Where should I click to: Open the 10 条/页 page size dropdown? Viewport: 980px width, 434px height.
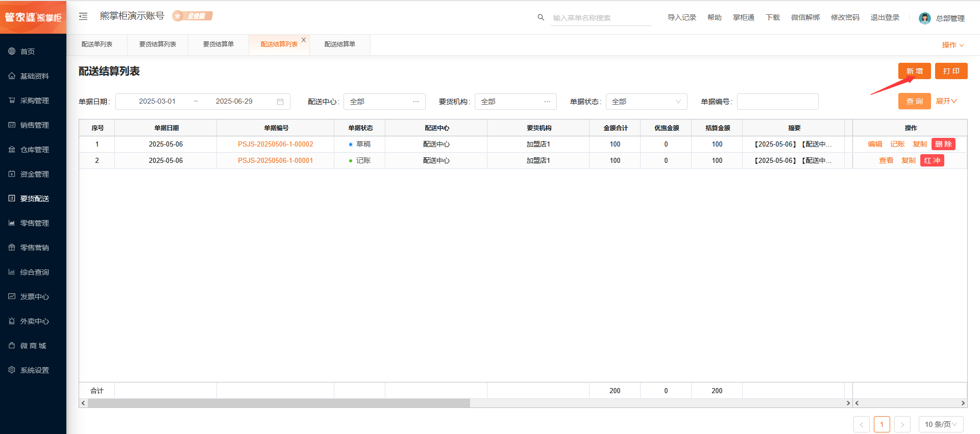941,424
